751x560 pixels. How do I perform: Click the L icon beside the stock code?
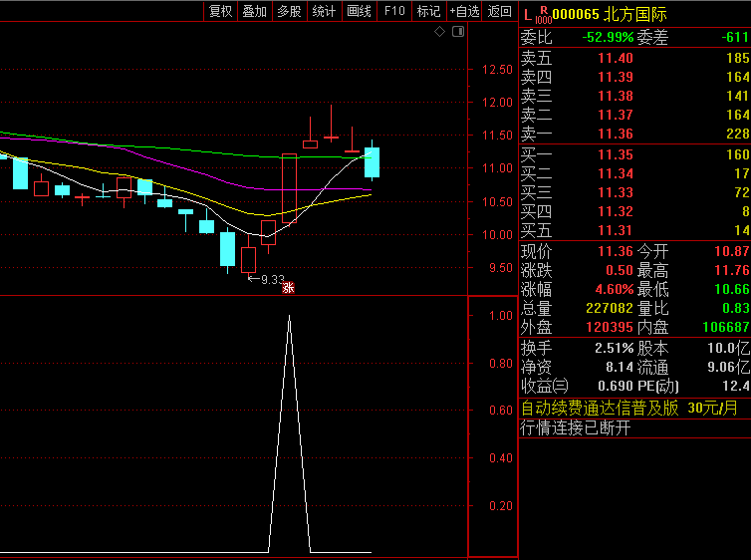tap(528, 15)
